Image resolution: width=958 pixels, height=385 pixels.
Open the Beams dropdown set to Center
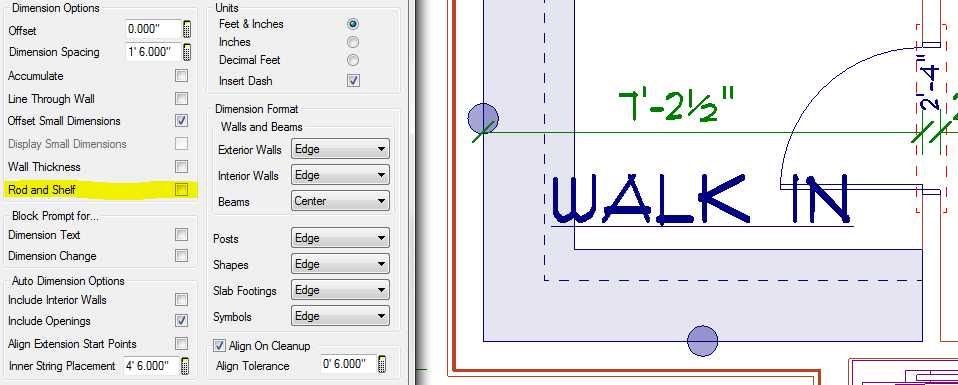click(340, 200)
